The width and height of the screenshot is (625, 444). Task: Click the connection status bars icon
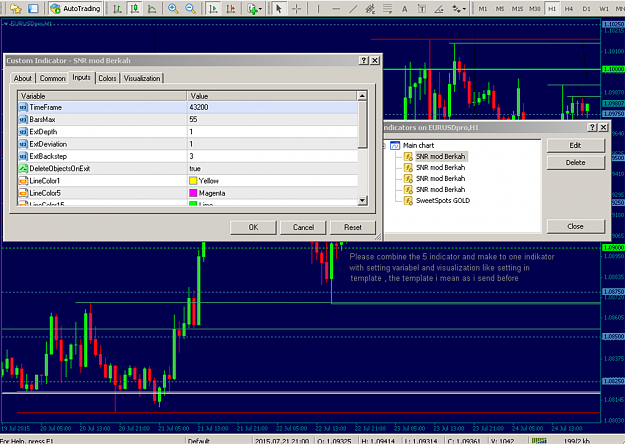pos(539,441)
